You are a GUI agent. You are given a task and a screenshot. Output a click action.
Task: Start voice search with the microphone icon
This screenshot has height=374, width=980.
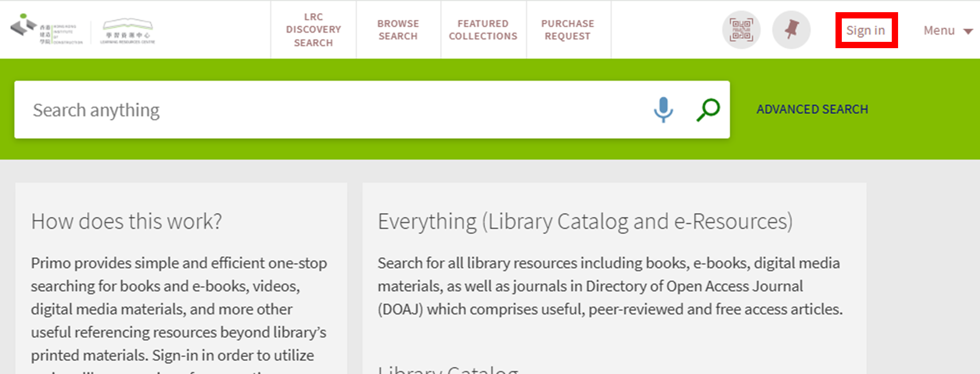[663, 110]
